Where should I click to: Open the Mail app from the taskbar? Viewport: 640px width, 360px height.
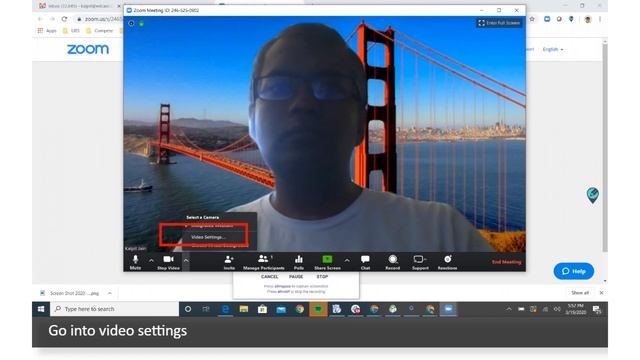click(x=281, y=309)
